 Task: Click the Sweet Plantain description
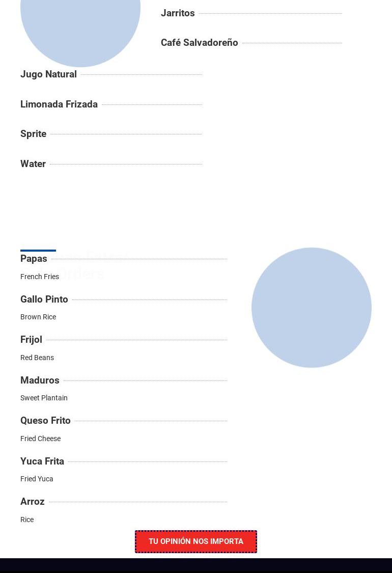pos(44,398)
